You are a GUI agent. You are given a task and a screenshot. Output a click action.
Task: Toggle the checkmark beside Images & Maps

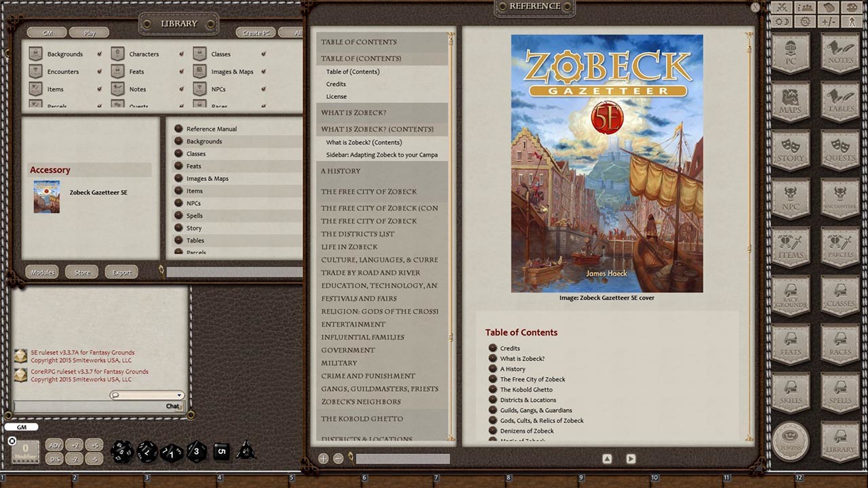click(x=264, y=72)
